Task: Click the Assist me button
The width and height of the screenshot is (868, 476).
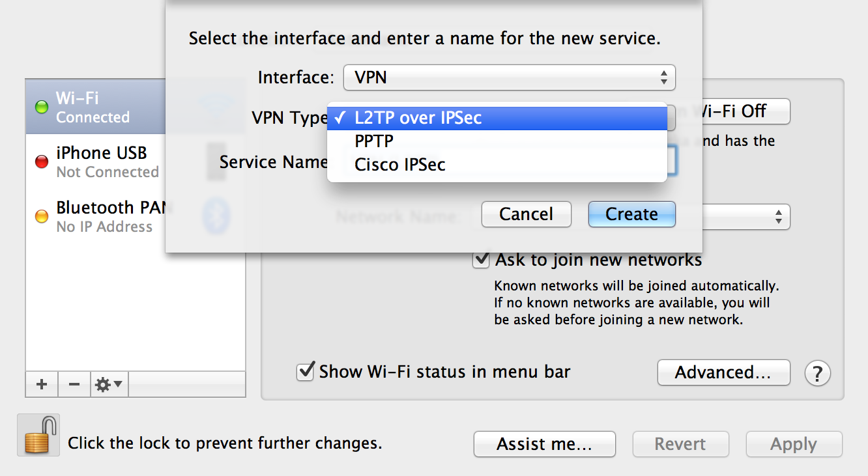Action: coord(544,444)
